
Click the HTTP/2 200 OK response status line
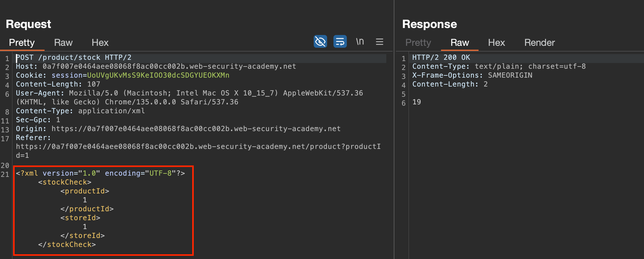pos(441,58)
